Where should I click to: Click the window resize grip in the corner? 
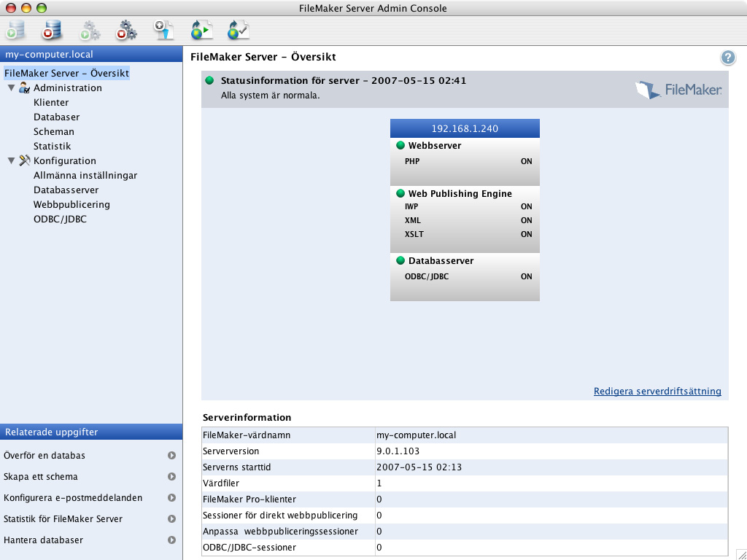[x=741, y=554]
